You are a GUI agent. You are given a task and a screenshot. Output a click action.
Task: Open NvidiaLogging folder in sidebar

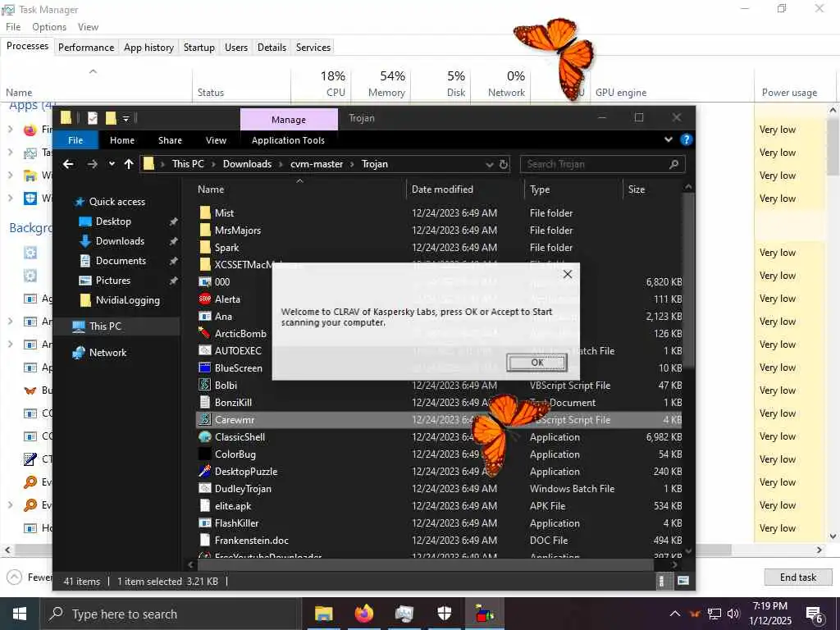(127, 300)
